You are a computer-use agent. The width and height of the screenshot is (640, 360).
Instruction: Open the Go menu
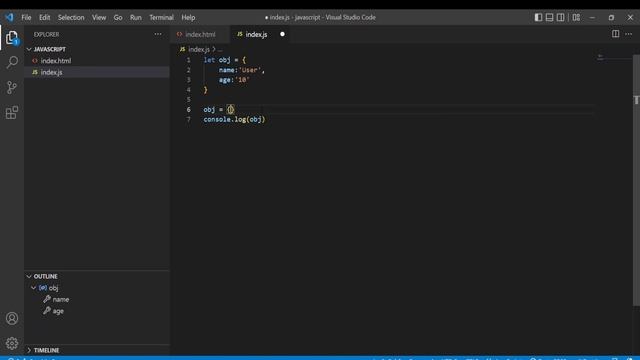pos(118,18)
